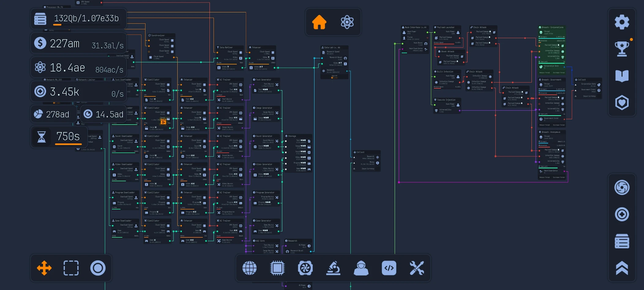This screenshot has width=644, height=290.
Task: Open the settings gear
Action: point(622,22)
